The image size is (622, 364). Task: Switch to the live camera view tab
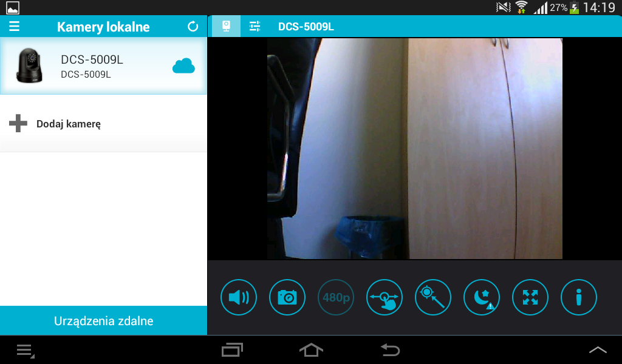point(226,27)
